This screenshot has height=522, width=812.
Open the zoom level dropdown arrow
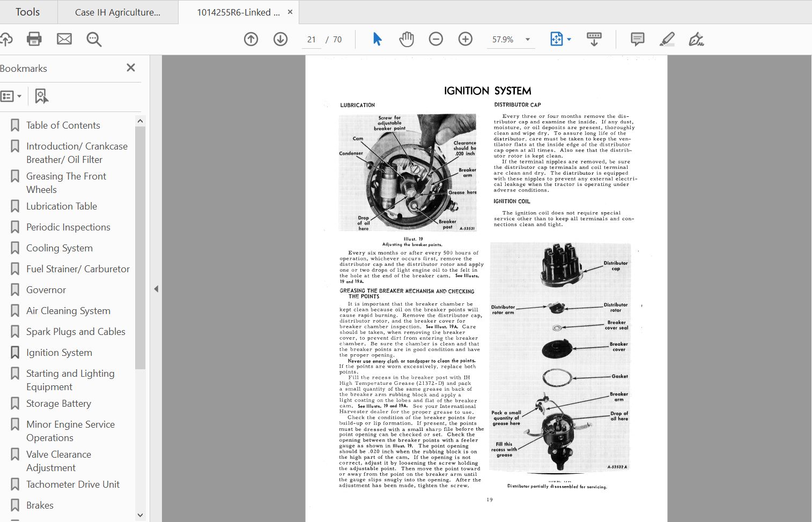528,39
